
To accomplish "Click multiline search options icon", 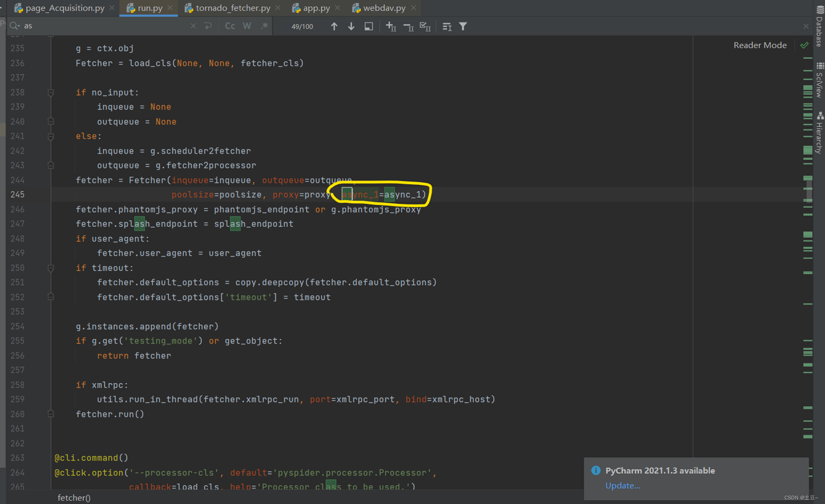I will (x=447, y=26).
